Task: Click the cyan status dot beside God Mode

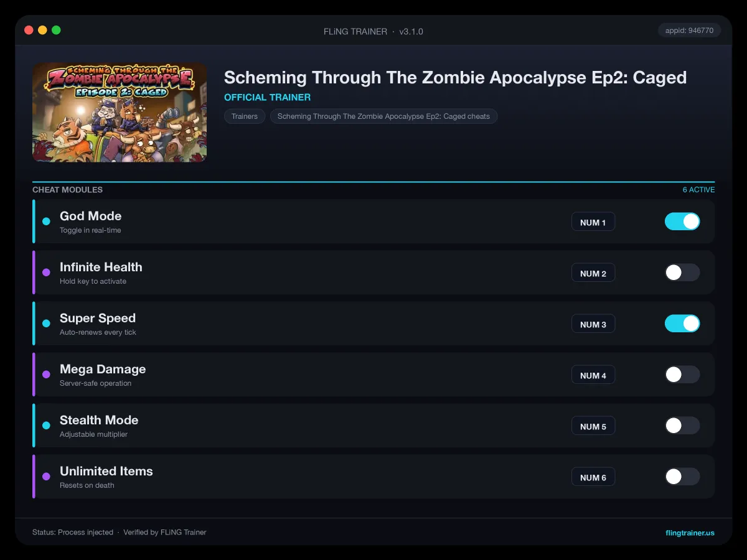Action: (46, 222)
